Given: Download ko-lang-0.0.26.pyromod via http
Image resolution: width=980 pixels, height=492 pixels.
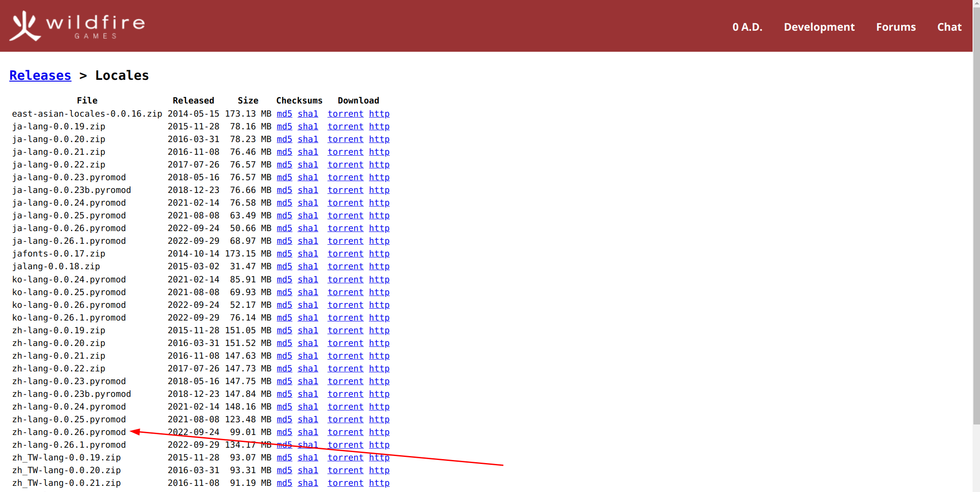Looking at the screenshot, I should pyautogui.click(x=379, y=305).
